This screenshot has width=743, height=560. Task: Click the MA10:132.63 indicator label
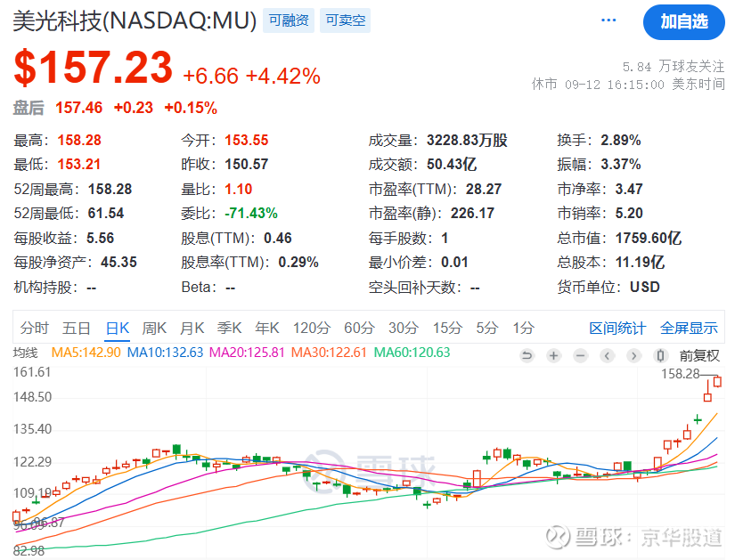(165, 353)
